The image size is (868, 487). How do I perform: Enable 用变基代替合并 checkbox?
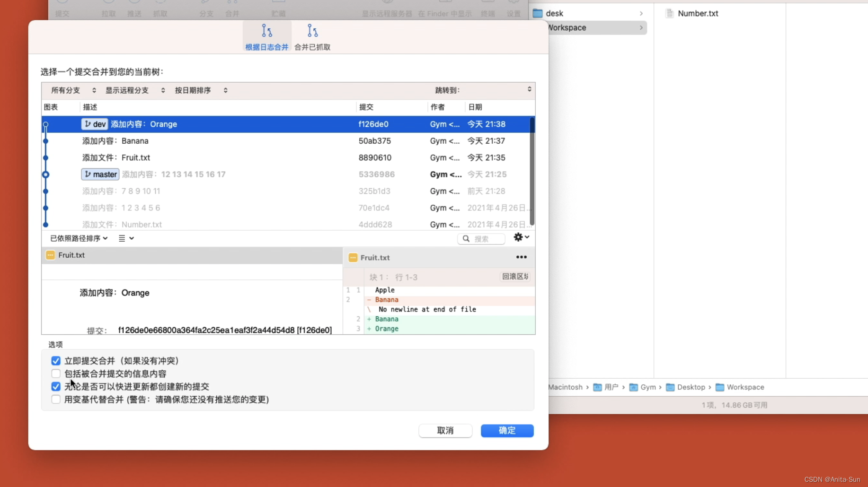(x=56, y=400)
